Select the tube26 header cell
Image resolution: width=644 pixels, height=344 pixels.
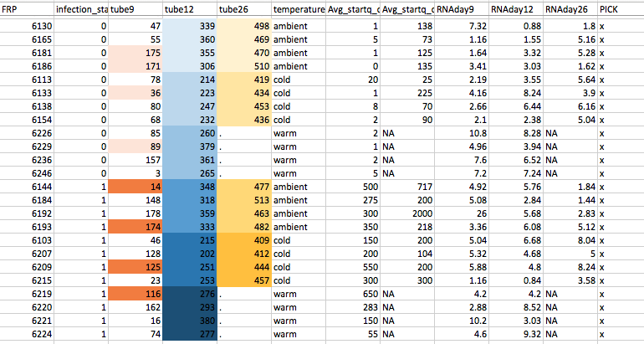pos(244,8)
